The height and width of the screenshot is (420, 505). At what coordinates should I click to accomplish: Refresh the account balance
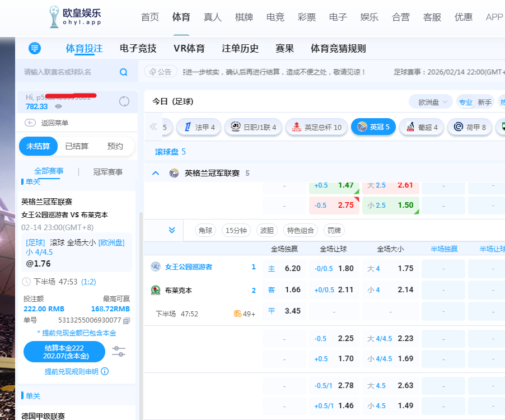tap(124, 101)
